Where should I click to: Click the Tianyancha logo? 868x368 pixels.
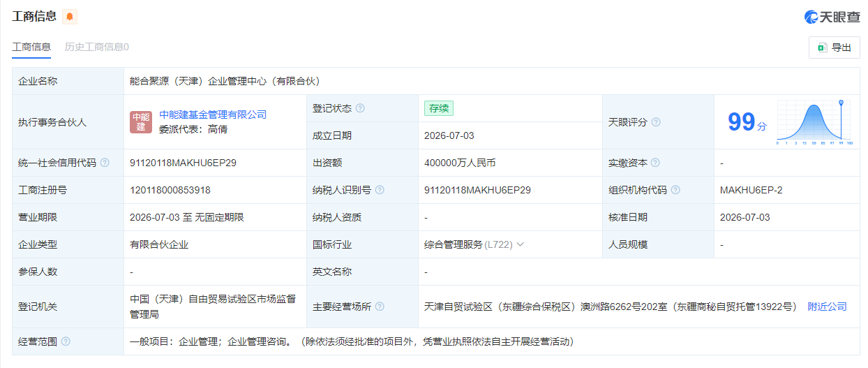(832, 17)
